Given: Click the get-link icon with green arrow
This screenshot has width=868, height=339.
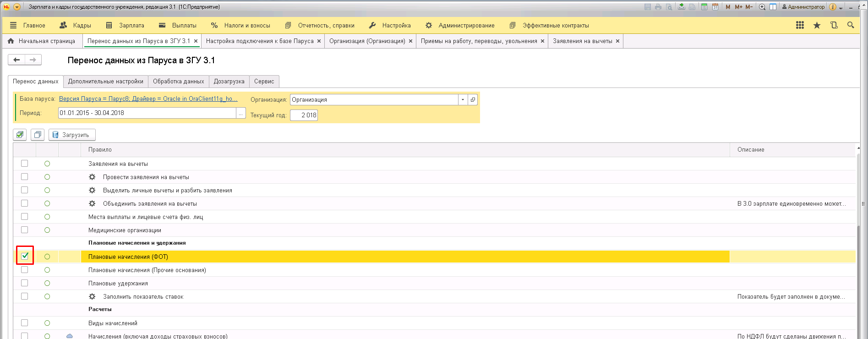Looking at the screenshot, I should 682,7.
